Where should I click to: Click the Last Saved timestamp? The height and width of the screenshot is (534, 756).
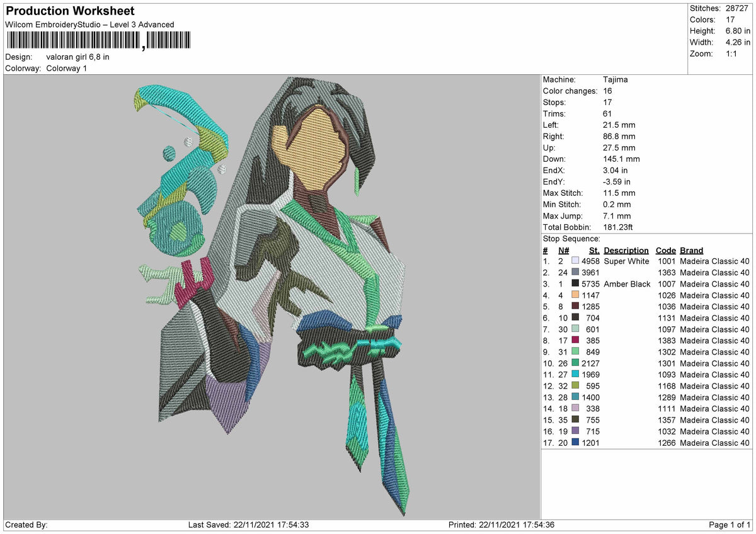coord(248,525)
